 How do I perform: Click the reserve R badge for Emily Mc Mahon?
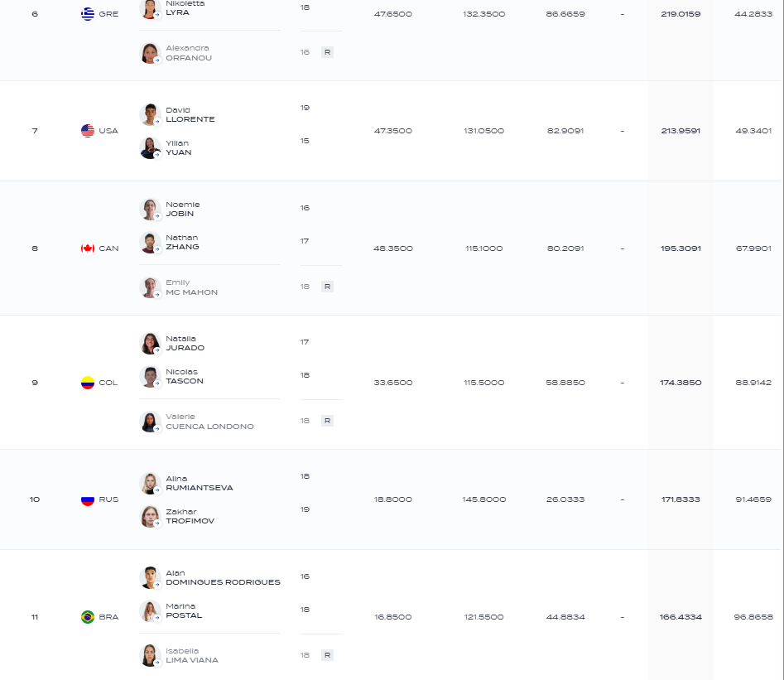[x=328, y=287]
